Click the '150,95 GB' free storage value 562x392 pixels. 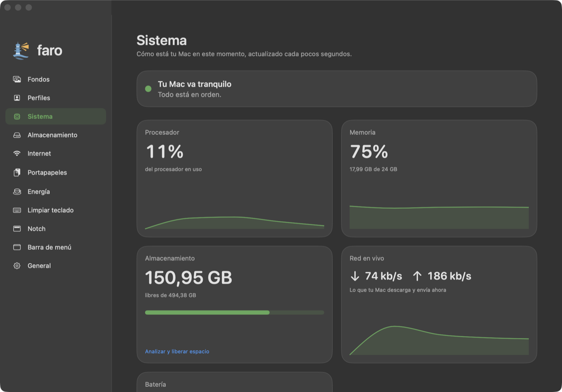click(188, 277)
